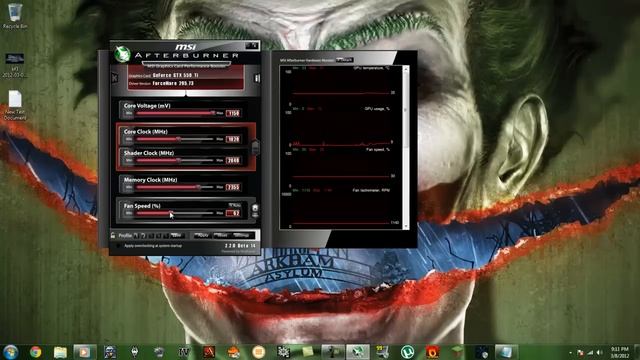The height and width of the screenshot is (360, 640).
Task: Click the Shader Clock value field
Action: click(x=233, y=160)
